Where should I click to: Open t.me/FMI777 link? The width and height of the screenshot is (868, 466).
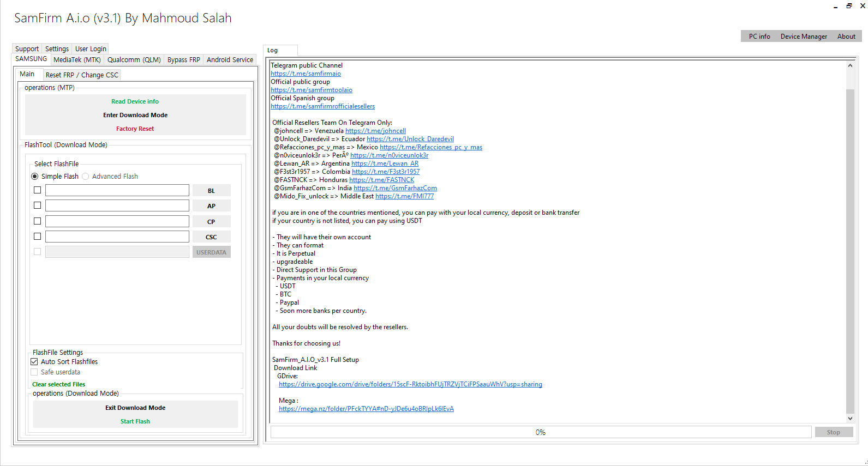click(x=404, y=196)
